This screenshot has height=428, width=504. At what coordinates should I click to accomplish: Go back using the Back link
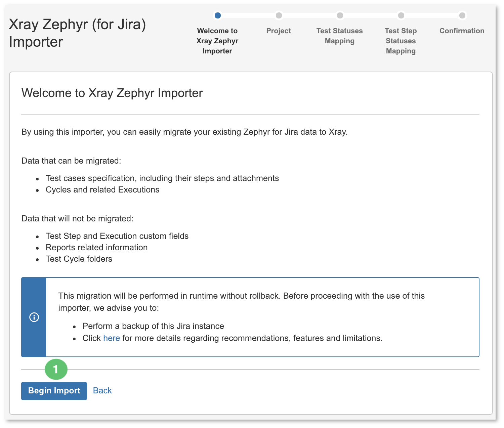point(102,390)
